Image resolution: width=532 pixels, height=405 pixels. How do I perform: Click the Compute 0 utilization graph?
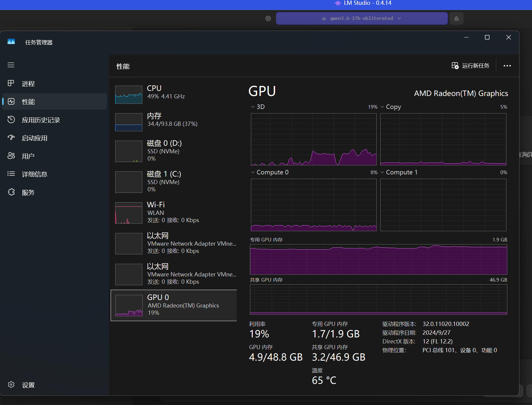[x=314, y=205]
